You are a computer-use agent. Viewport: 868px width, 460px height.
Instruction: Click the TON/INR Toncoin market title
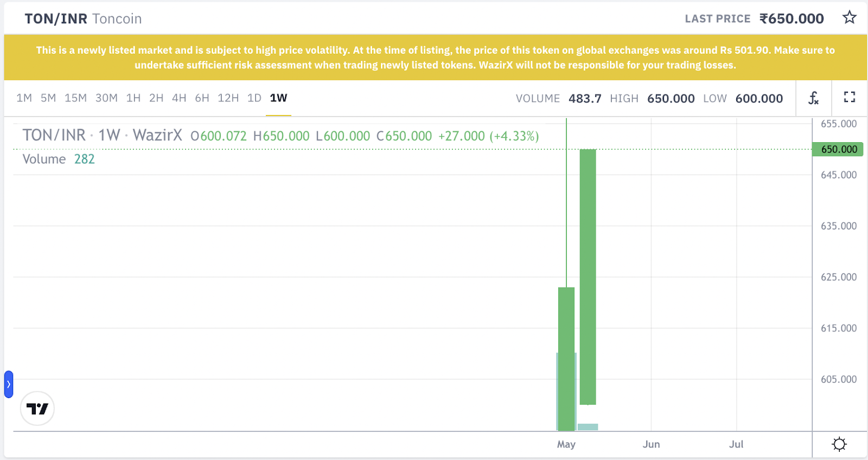click(83, 19)
